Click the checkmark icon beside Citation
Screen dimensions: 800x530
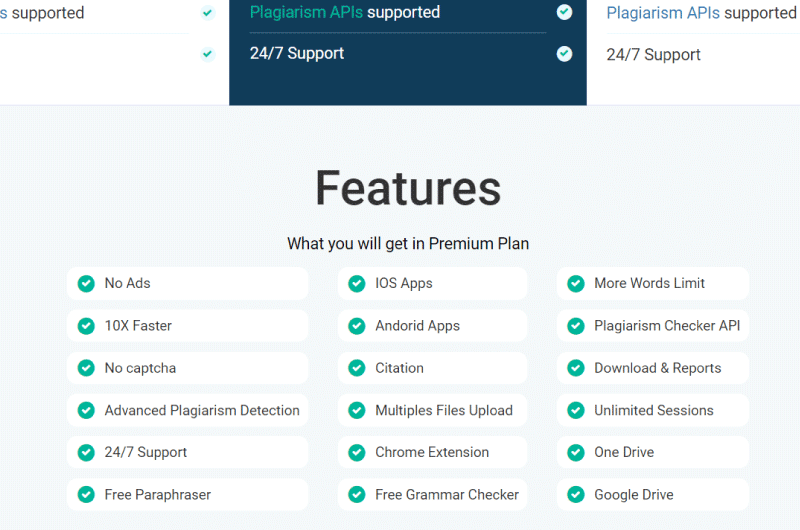(x=357, y=368)
